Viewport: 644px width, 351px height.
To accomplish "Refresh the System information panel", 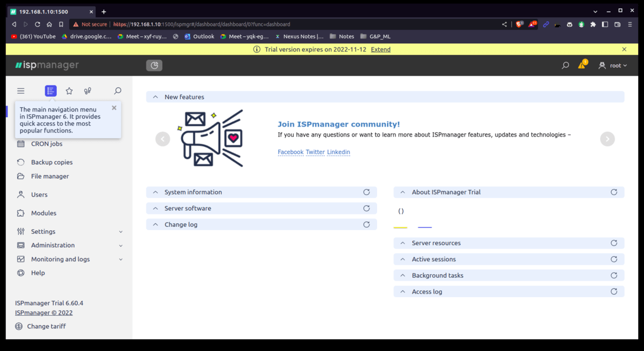I will [366, 192].
